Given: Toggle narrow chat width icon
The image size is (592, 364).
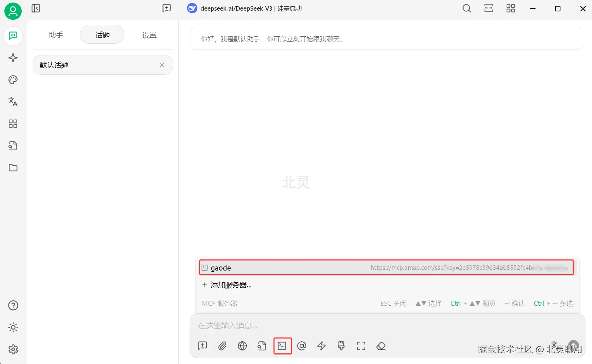Looking at the screenshot, I should (489, 8).
